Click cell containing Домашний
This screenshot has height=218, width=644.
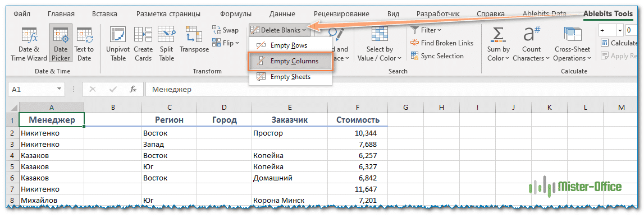(290, 178)
